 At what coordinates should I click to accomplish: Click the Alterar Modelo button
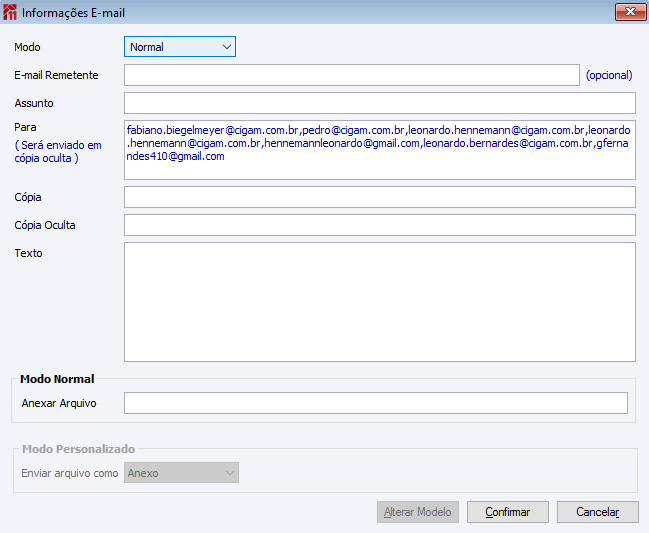coord(418,512)
